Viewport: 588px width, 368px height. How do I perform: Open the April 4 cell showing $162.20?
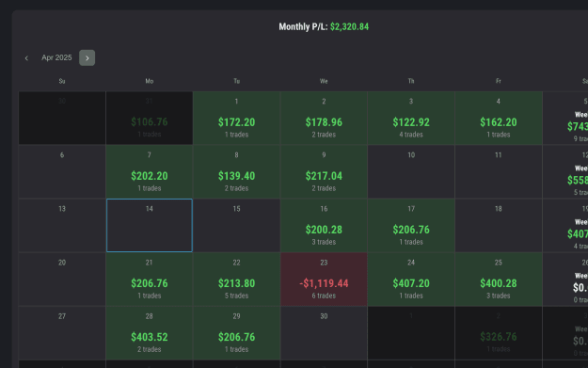(499, 118)
